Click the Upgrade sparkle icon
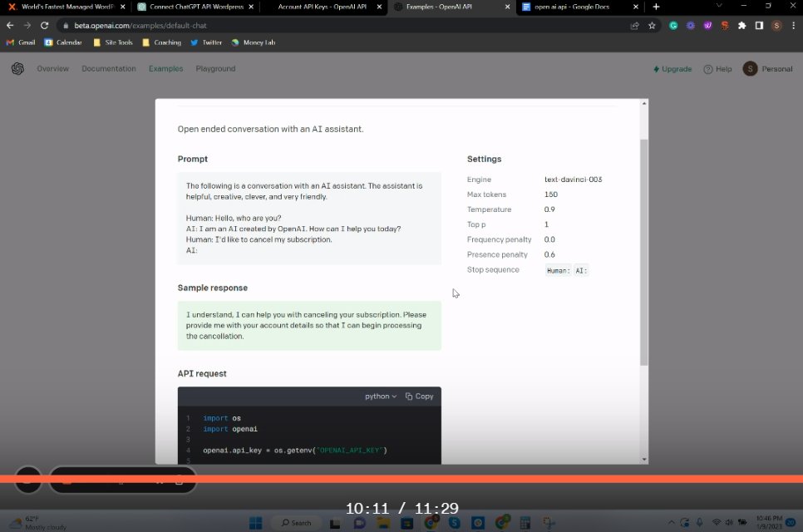803x532 pixels. click(656, 69)
